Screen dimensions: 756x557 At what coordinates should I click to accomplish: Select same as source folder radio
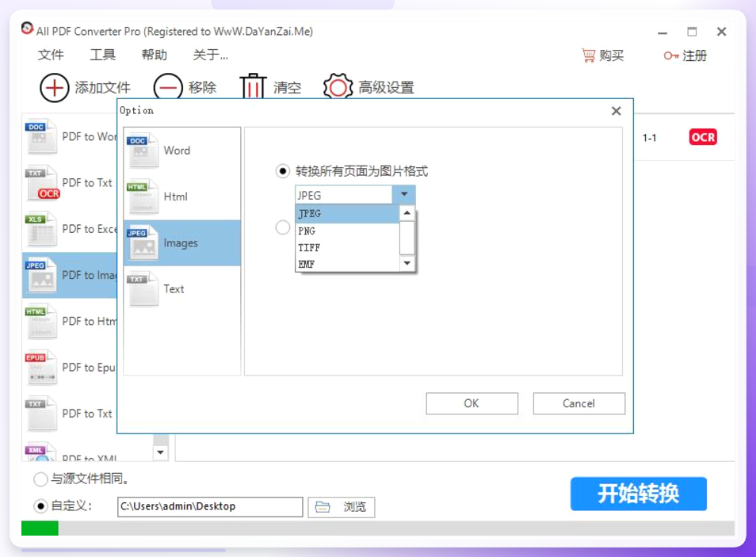click(x=40, y=479)
